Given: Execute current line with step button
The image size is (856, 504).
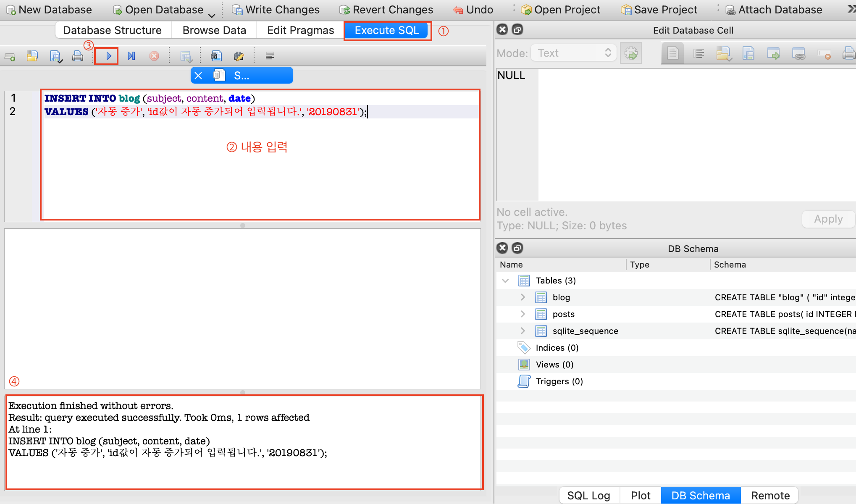Looking at the screenshot, I should [131, 56].
